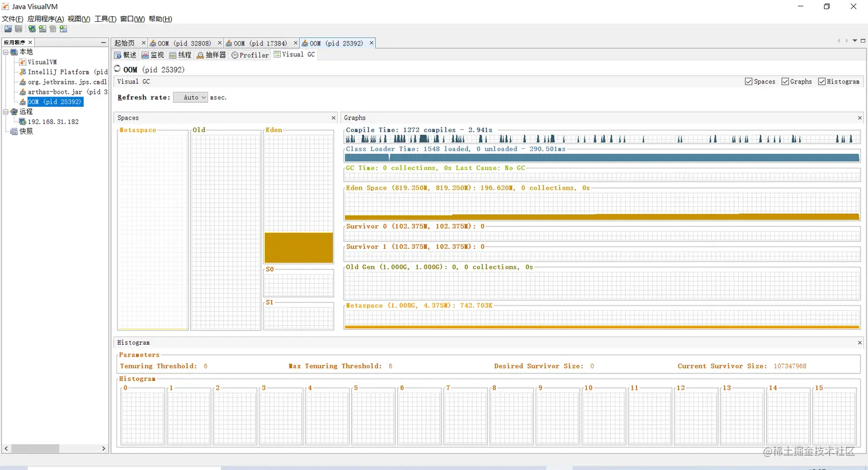Viewport: 868px width, 470px height.
Task: Open the 工具(T) menu
Action: [105, 18]
